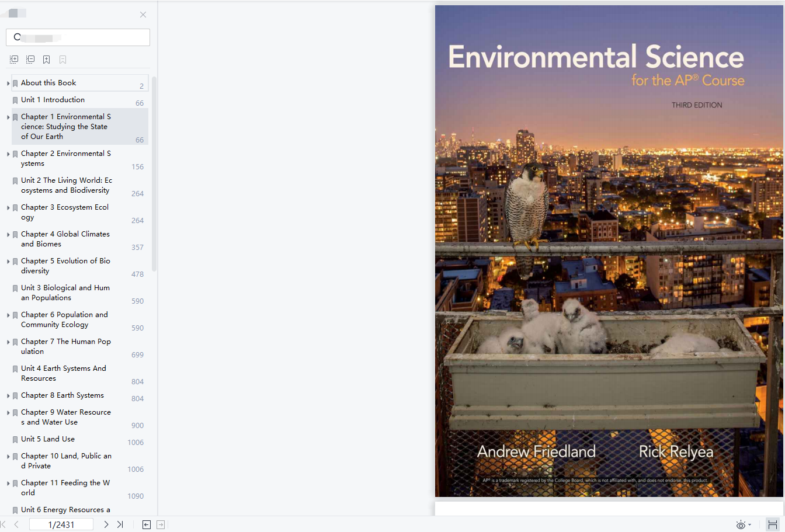Expand Chapter 5 Evolution of Biodiversity bookmark
Screen dimensions: 785x532
(x=8, y=262)
